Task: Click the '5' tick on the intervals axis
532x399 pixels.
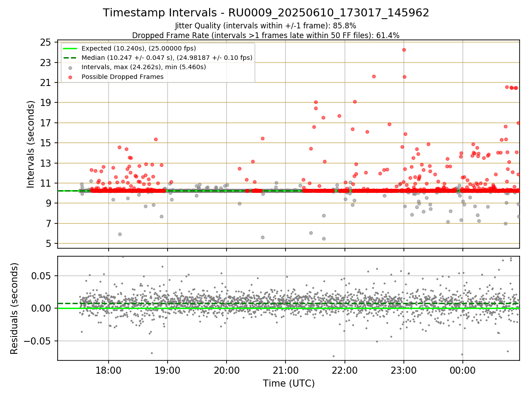Action: [x=48, y=243]
